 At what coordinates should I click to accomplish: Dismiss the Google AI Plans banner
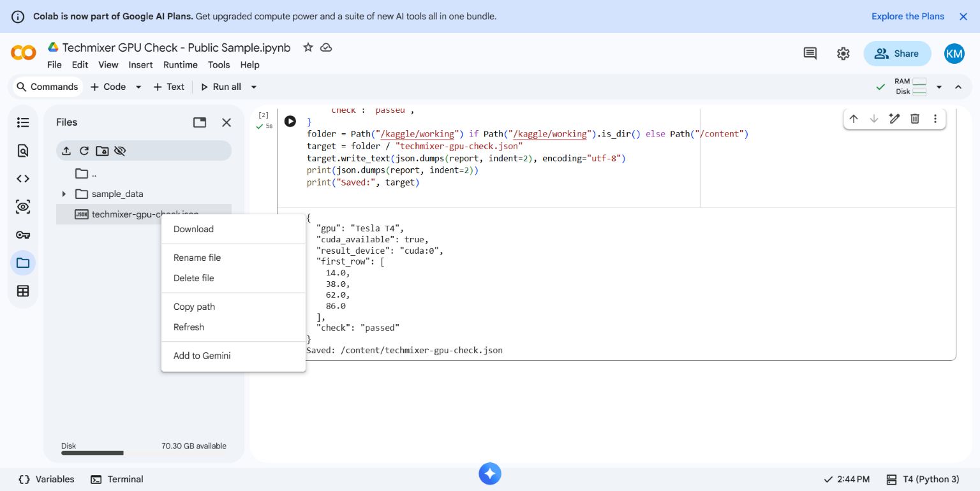[963, 17]
